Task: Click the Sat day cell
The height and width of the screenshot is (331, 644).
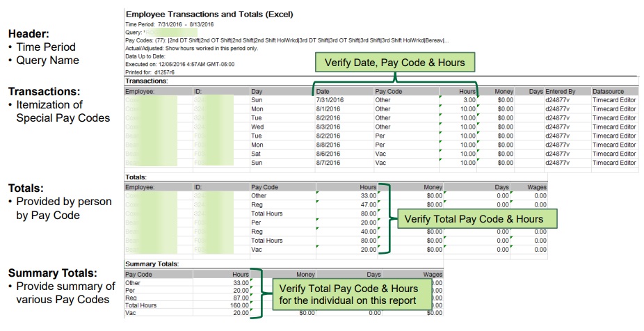Action: click(x=256, y=154)
